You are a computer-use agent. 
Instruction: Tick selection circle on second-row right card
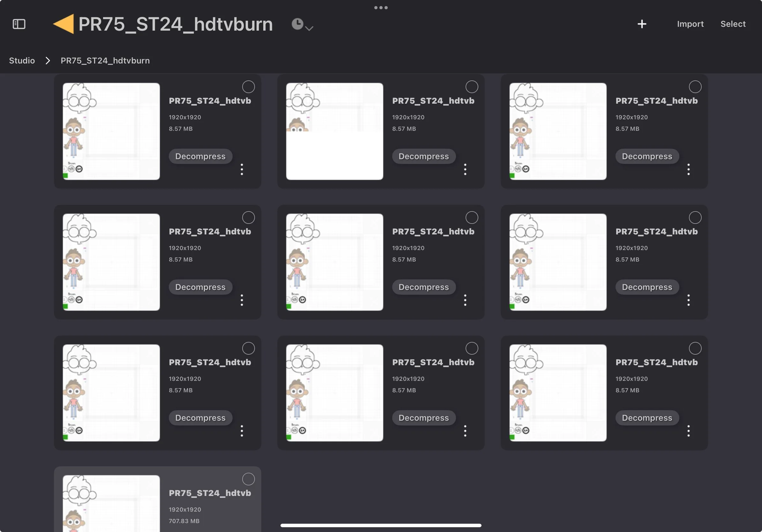[695, 218]
